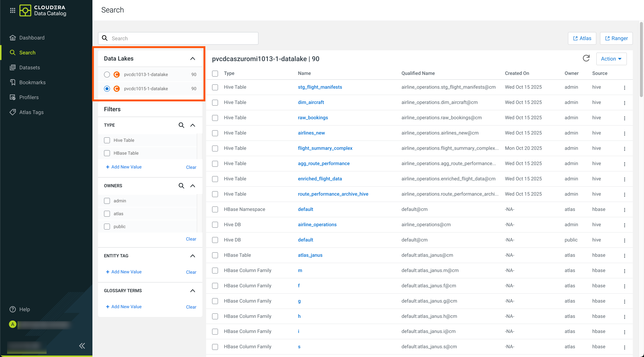Click the Help icon in the sidebar

tap(12, 309)
